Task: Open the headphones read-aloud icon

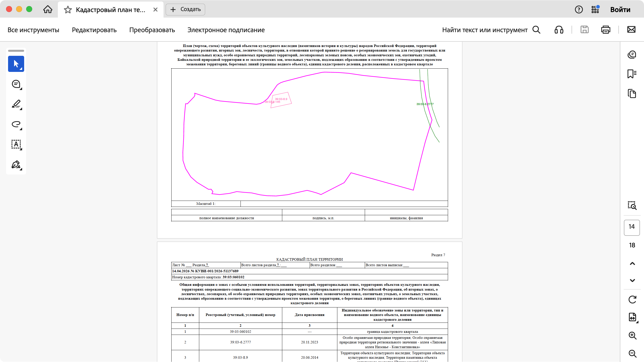Action: tap(559, 30)
